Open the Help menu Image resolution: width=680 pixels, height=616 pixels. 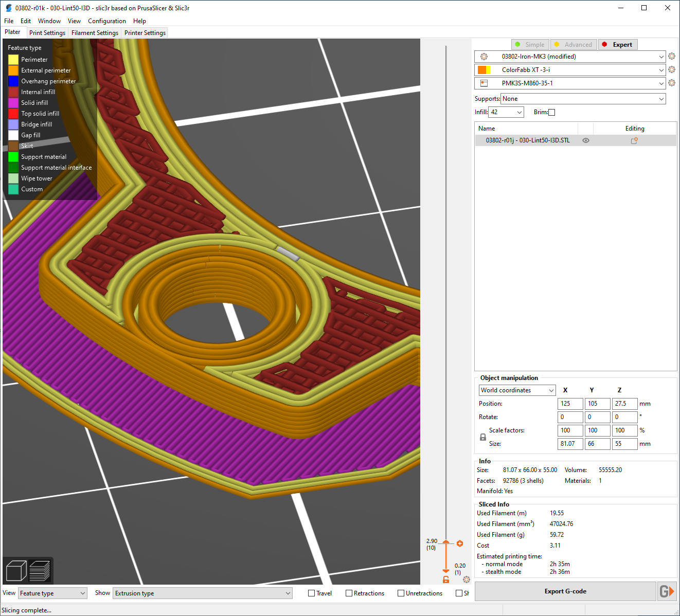coord(139,21)
